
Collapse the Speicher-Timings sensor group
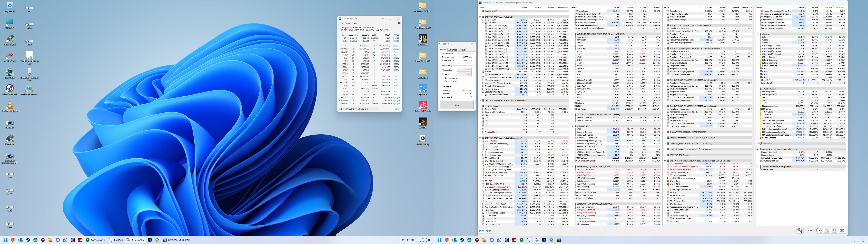click(480, 106)
